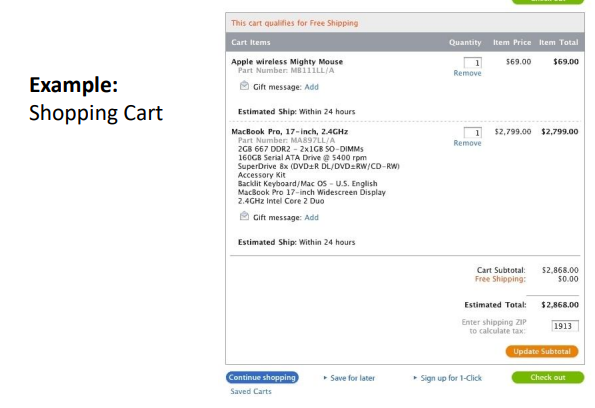The height and width of the screenshot is (408, 595).
Task: Open Sign up for 1-Click link
Action: point(451,378)
